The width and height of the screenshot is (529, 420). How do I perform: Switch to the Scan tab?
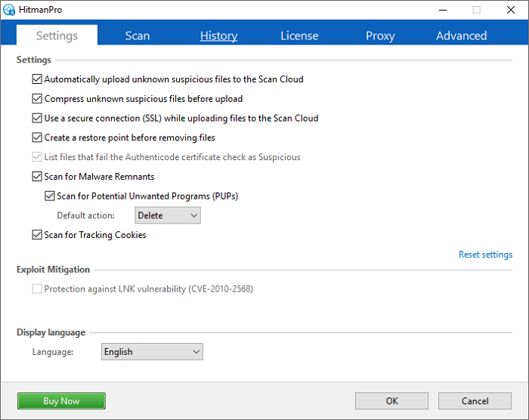tap(138, 36)
